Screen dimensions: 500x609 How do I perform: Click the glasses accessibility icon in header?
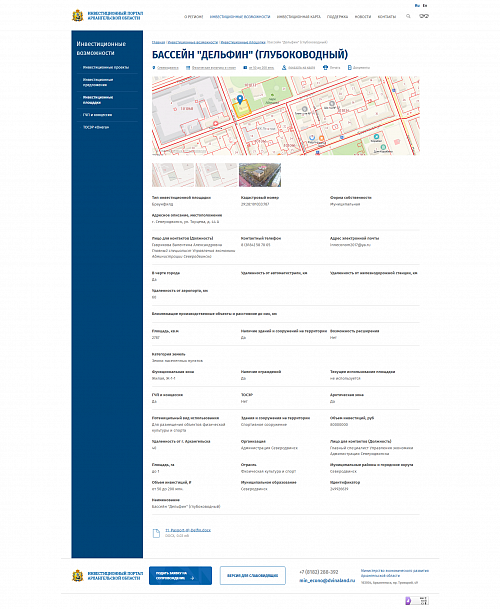pyautogui.click(x=424, y=16)
